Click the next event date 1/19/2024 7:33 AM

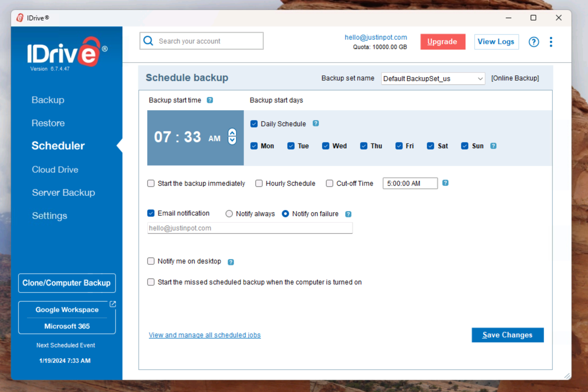[x=65, y=361]
